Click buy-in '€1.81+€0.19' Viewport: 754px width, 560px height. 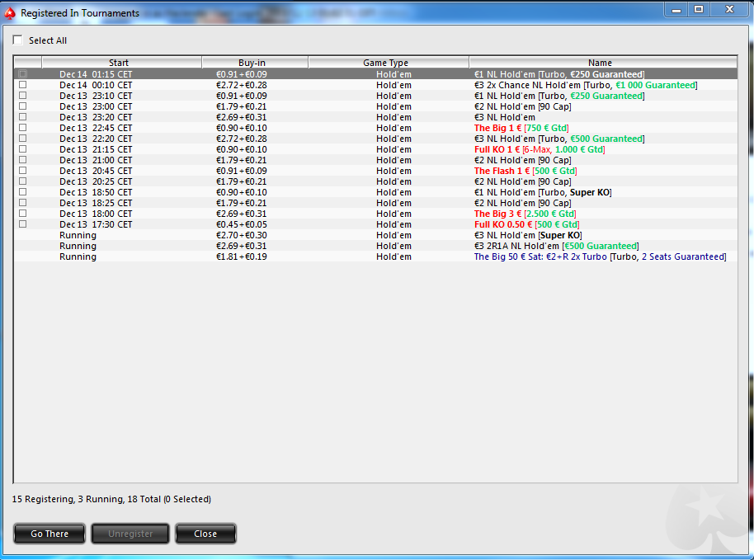(242, 256)
